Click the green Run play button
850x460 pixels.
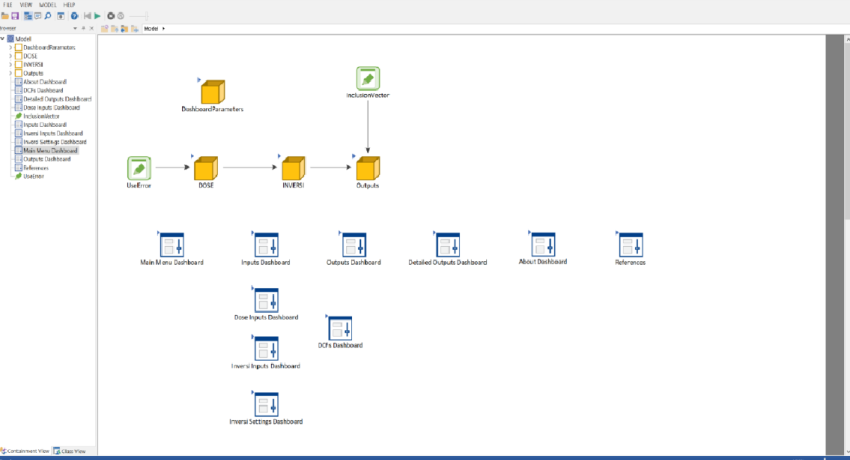point(98,16)
